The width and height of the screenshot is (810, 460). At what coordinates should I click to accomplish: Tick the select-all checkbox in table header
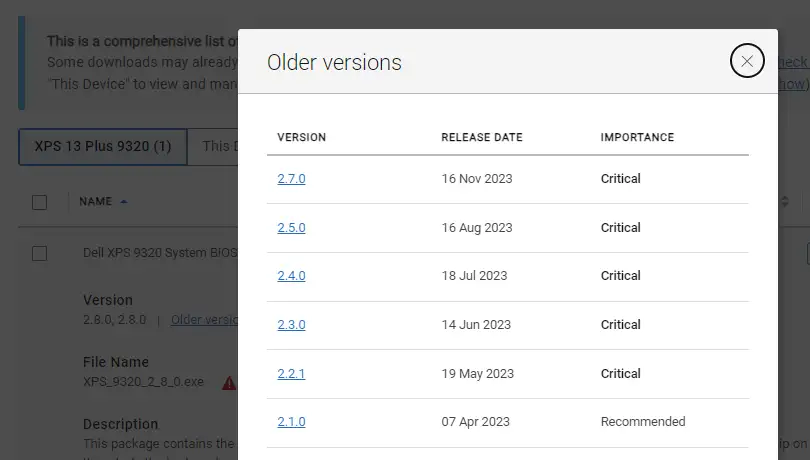pos(40,202)
